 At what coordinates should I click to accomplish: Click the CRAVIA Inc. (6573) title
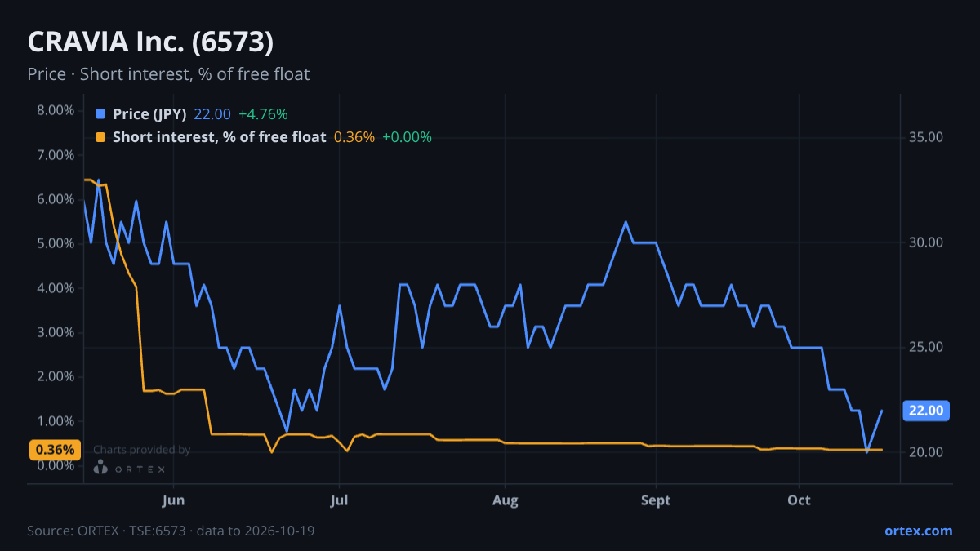[x=151, y=42]
